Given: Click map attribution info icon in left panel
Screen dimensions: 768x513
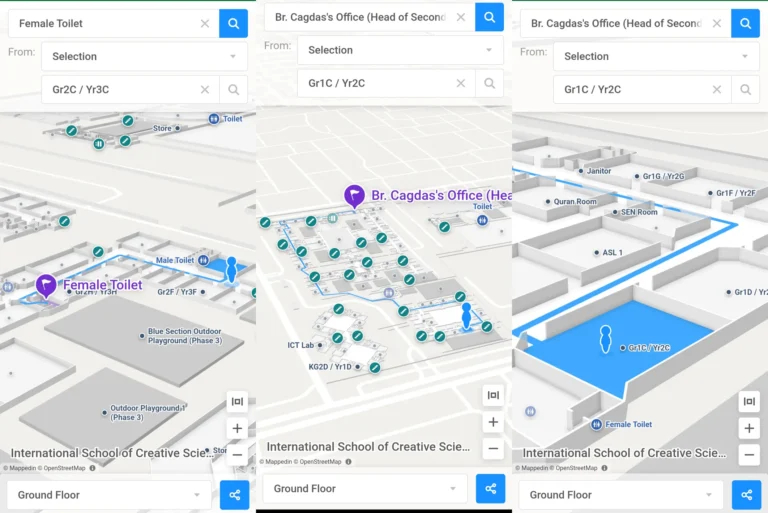Looking at the screenshot, I should (x=93, y=468).
